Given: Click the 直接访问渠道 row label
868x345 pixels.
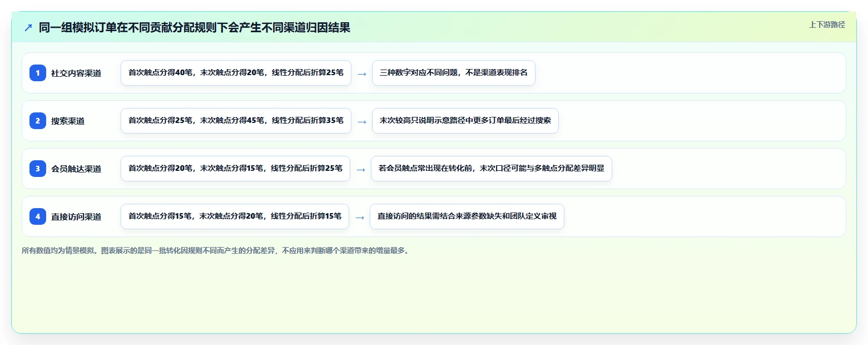Looking at the screenshot, I should pyautogui.click(x=76, y=216).
